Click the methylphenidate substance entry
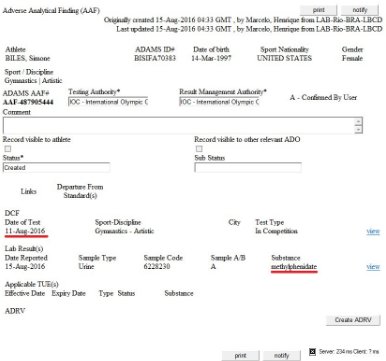The width and height of the screenshot is (386, 361). [294, 267]
